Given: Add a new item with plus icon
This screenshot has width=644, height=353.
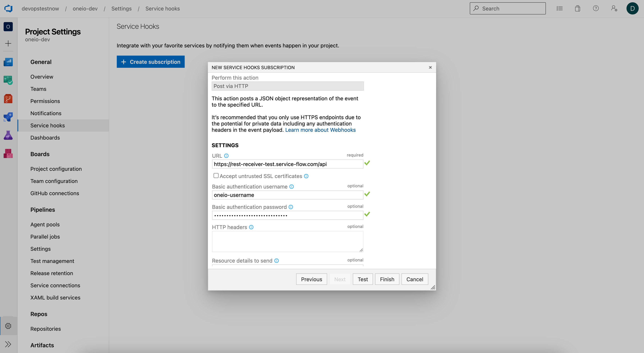Looking at the screenshot, I should pos(8,43).
